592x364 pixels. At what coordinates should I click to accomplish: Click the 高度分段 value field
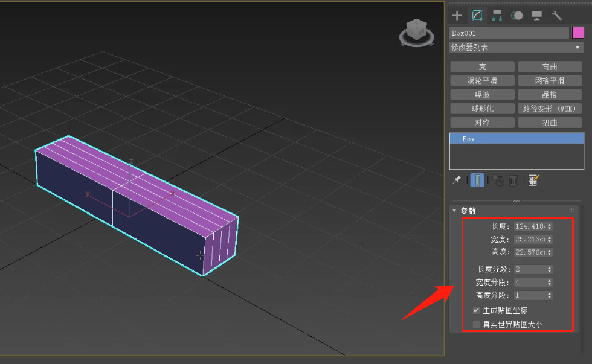click(530, 295)
